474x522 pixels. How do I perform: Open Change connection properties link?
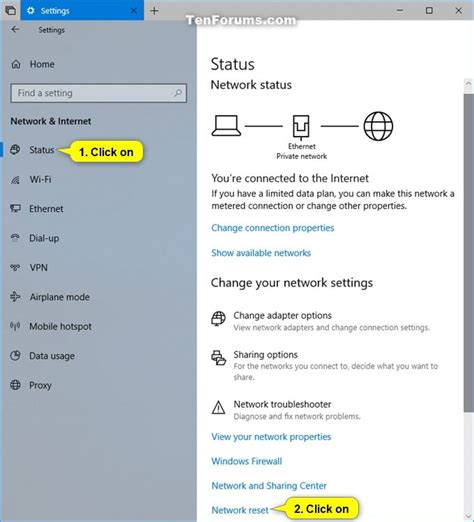(273, 228)
